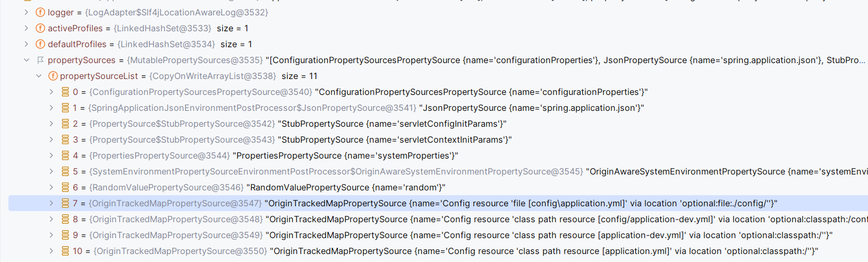Select the JsonPropertySource spring.application.json row
Screen dimensions: 868x262
point(438,108)
